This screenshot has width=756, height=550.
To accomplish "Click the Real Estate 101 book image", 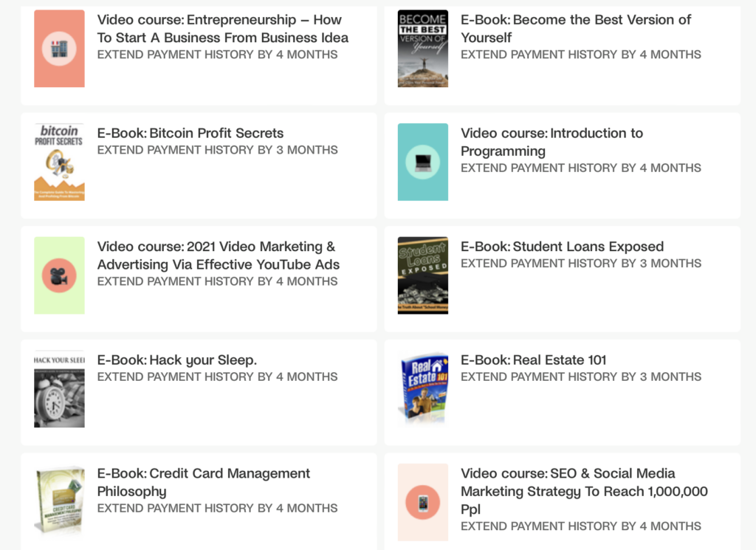I will [423, 389].
